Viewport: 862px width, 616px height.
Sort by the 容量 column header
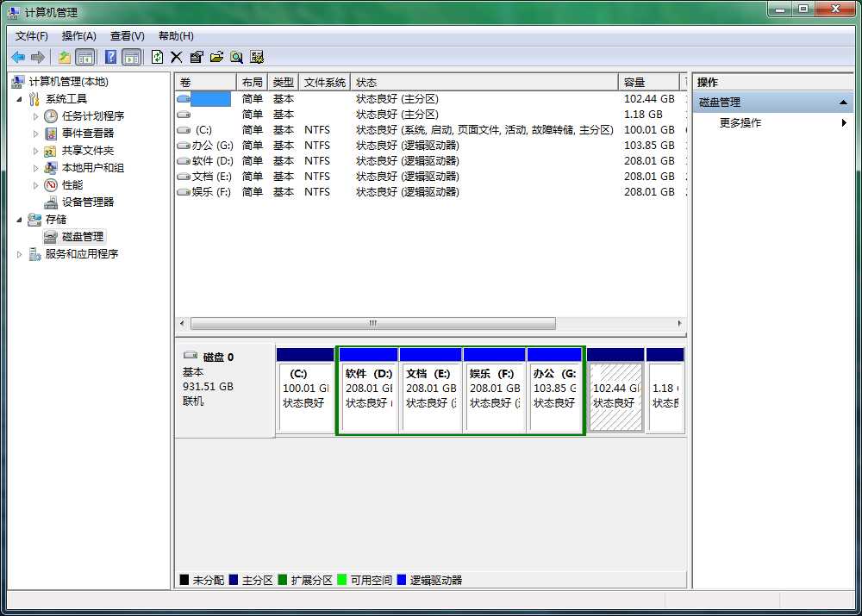pyautogui.click(x=649, y=83)
